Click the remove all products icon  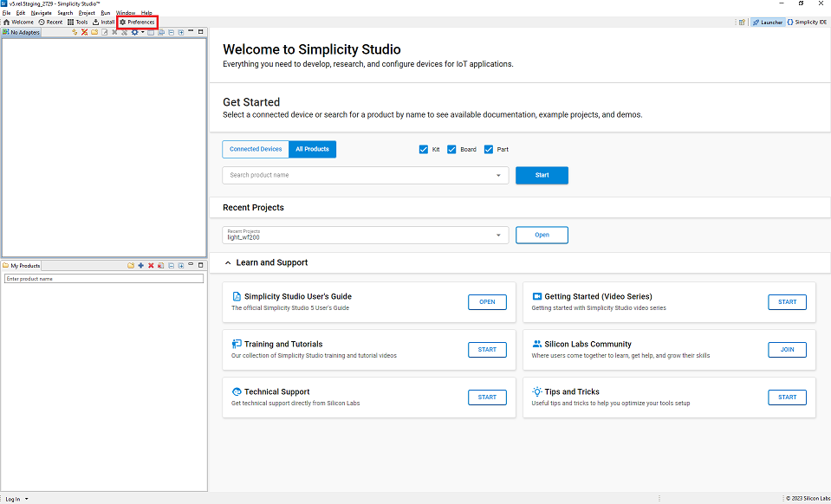click(x=160, y=265)
